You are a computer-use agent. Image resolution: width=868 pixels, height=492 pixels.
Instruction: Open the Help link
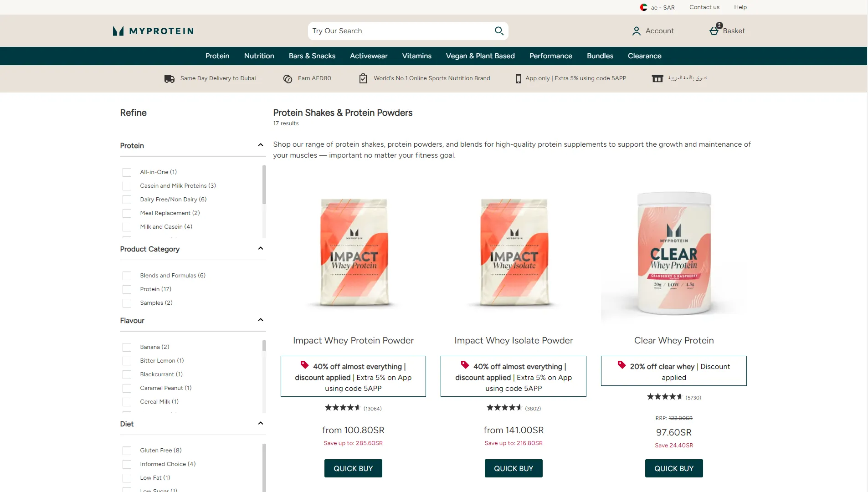pyautogui.click(x=740, y=7)
